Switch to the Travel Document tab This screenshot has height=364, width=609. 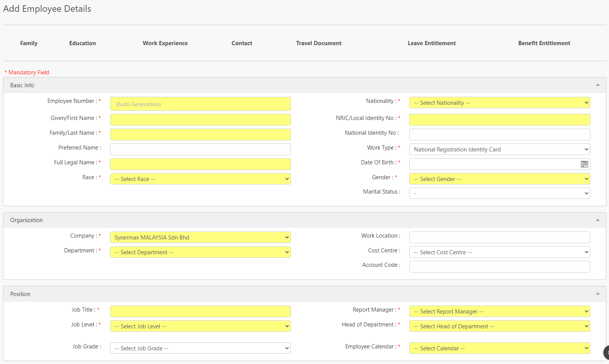coord(319,43)
